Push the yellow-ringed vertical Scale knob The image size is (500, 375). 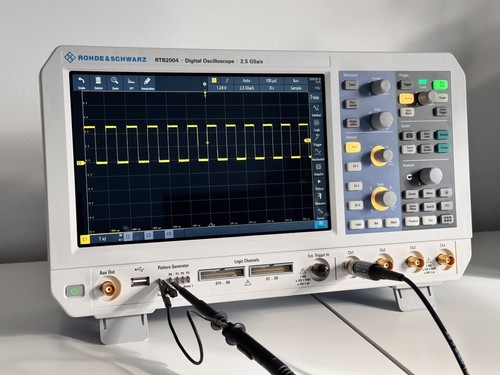[x=384, y=199]
